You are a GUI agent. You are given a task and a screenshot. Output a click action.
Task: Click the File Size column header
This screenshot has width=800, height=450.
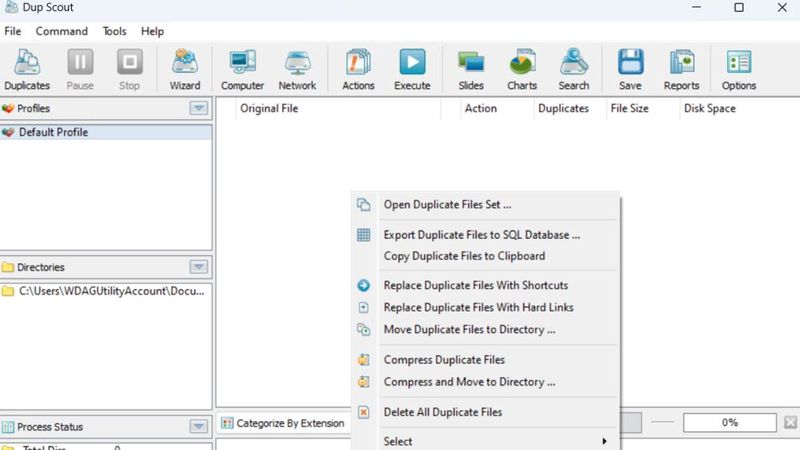click(x=630, y=108)
